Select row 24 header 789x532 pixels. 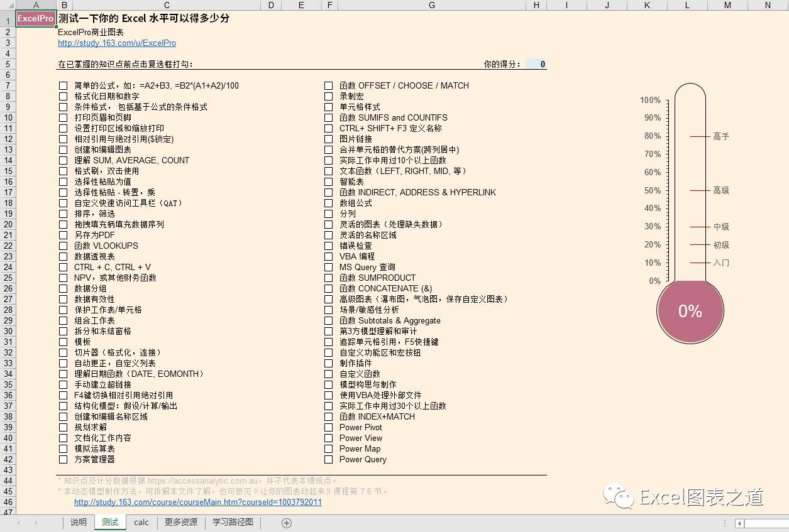click(8, 267)
